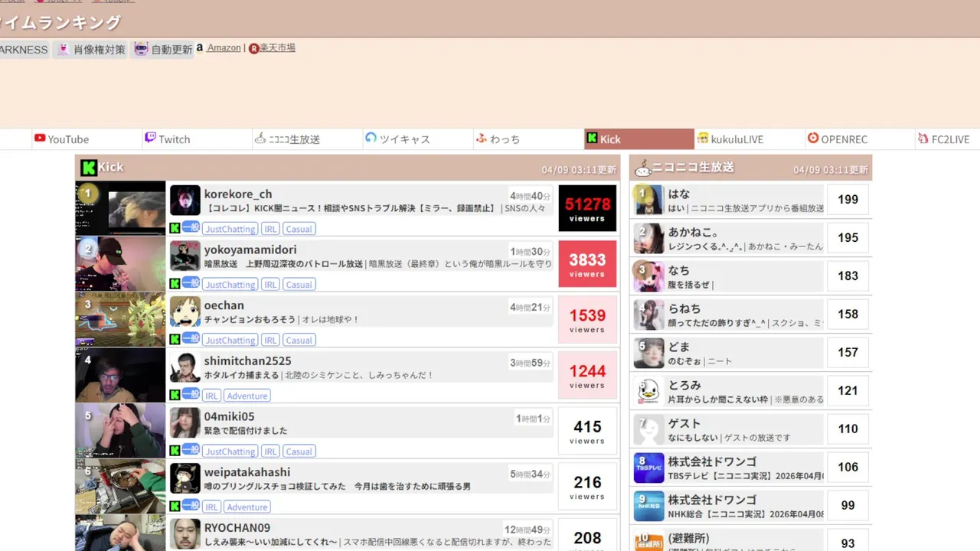Click Adventure tag on shimitchan2525 row

[x=247, y=396]
